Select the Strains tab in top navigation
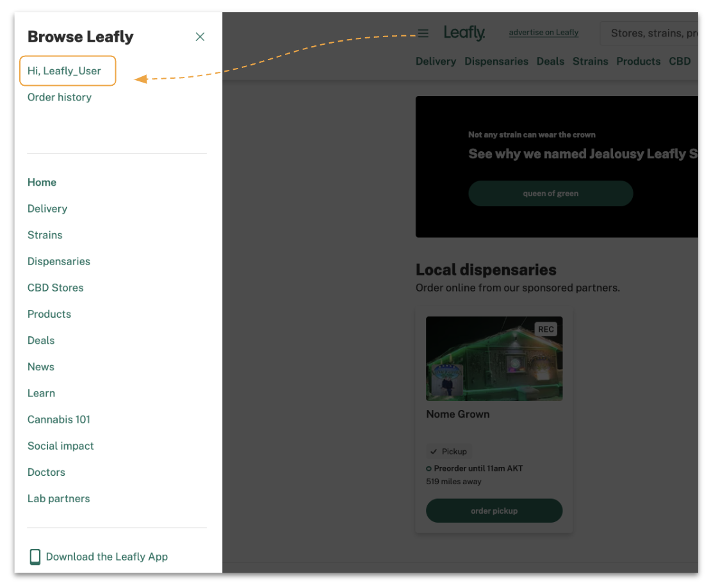The height and width of the screenshot is (588, 711). (591, 61)
